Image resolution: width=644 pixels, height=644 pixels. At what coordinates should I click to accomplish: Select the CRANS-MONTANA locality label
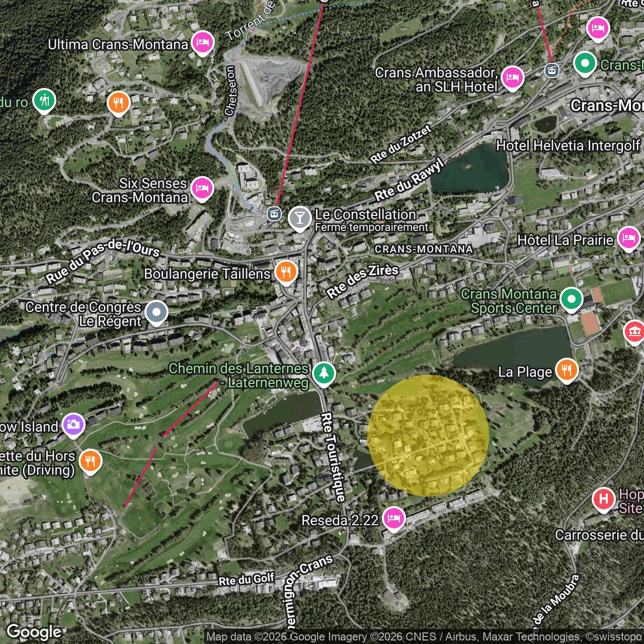pyautogui.click(x=424, y=249)
